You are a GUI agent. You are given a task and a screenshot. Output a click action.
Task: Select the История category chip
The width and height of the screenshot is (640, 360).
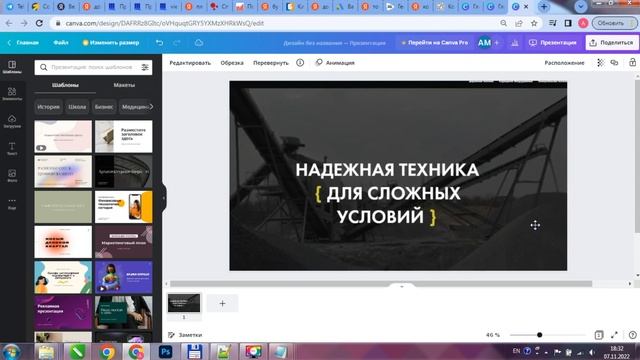coord(48,107)
